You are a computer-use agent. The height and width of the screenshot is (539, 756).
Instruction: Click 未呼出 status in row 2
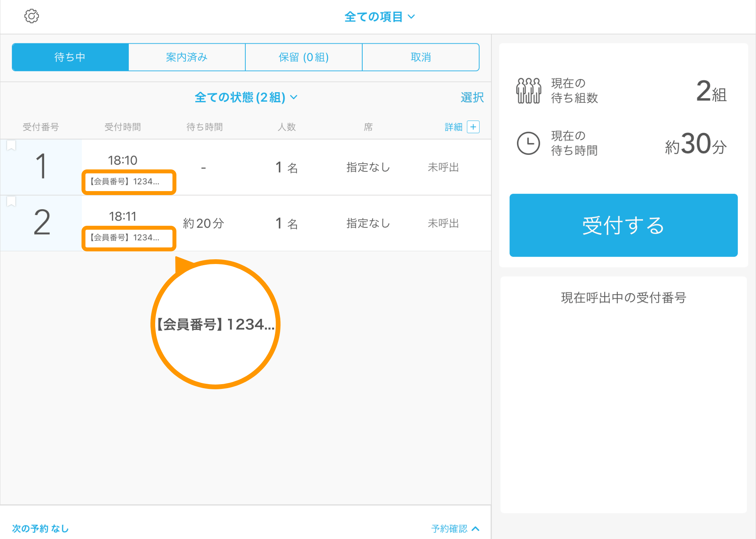pyautogui.click(x=443, y=223)
